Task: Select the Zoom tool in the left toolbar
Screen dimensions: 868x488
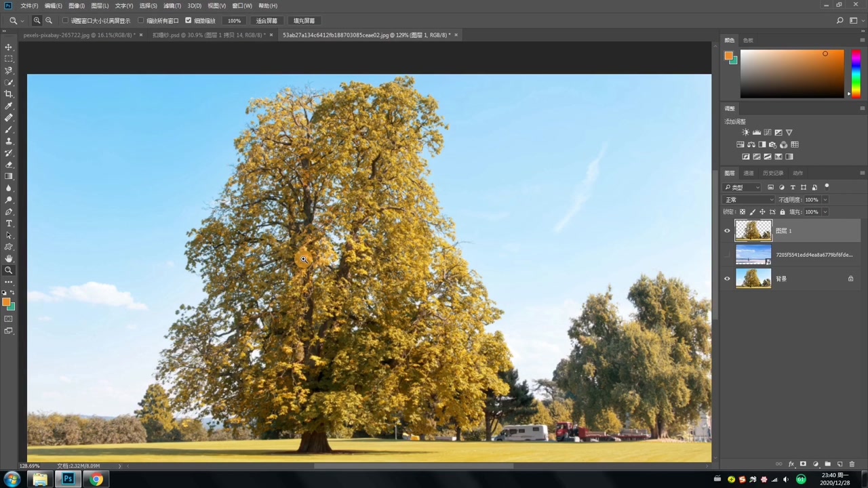Action: click(x=9, y=270)
